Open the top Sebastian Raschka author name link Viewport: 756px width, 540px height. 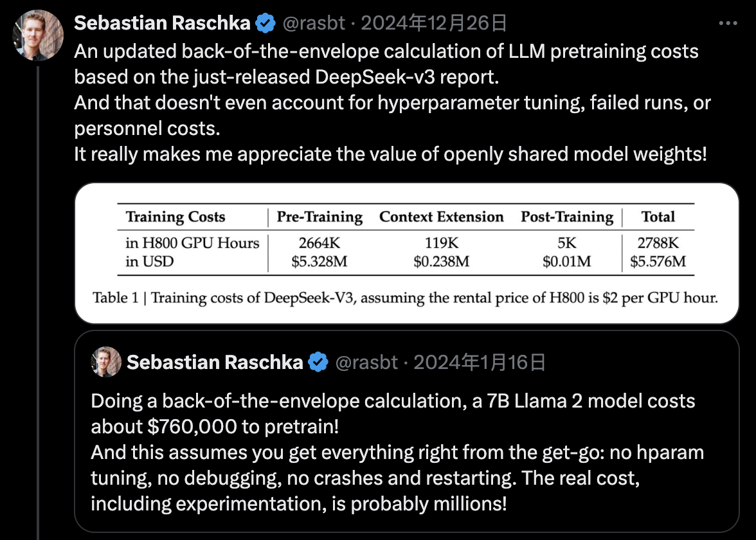tap(162, 24)
